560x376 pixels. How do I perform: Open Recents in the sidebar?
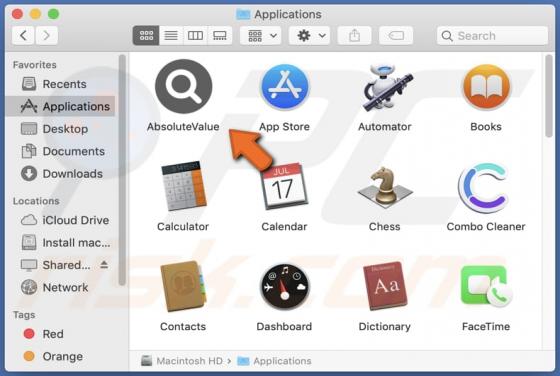60,84
